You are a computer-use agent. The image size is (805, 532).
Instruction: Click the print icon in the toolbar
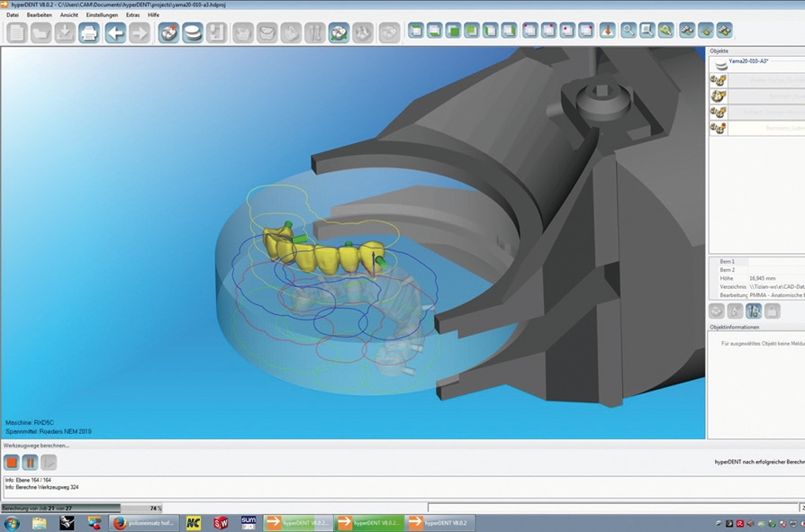coord(88,33)
